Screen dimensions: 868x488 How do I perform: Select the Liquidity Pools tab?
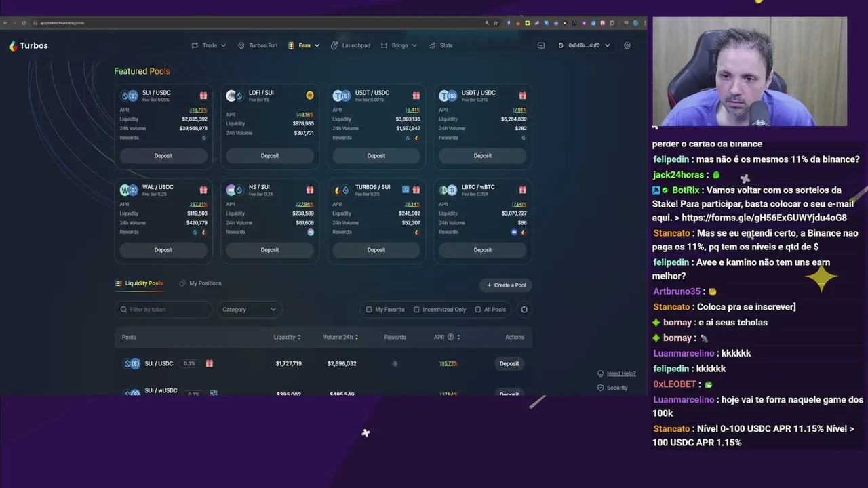pos(139,283)
